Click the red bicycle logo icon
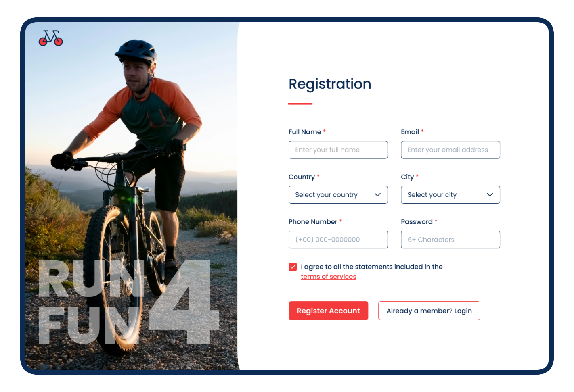This screenshot has width=574, height=392. click(x=50, y=38)
